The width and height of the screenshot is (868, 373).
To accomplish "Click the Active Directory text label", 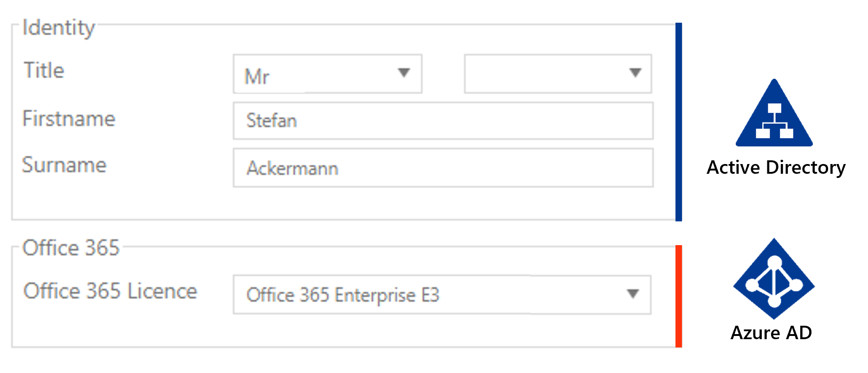I will pos(775,168).
